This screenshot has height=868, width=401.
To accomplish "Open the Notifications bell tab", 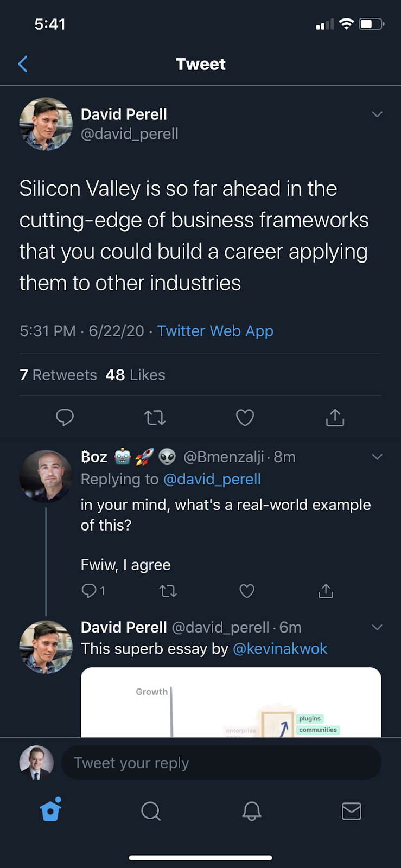I will pyautogui.click(x=251, y=811).
